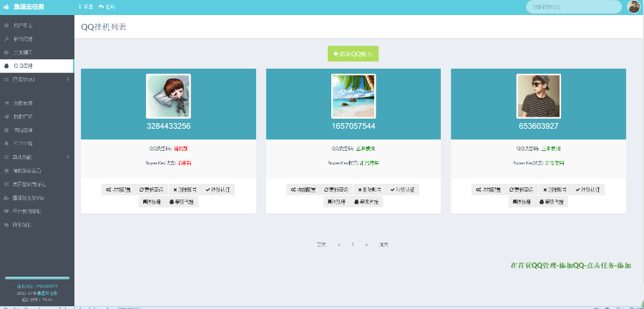Click 删除账号 X button for 1657057544
The width and height of the screenshot is (644, 309).
[x=370, y=190]
